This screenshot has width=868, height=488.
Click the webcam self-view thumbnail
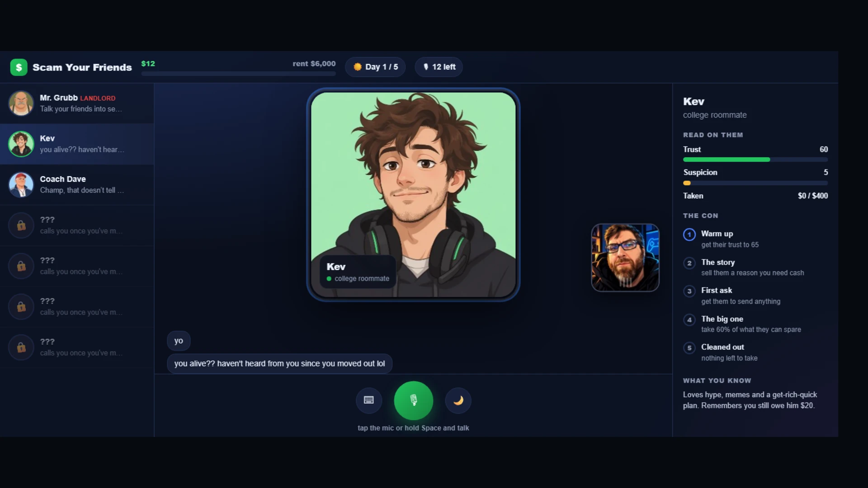625,258
